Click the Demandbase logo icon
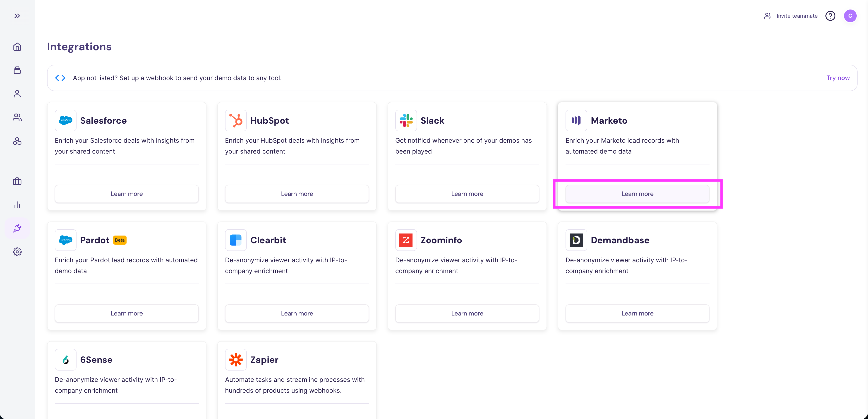Viewport: 868px width, 419px height. click(576, 240)
